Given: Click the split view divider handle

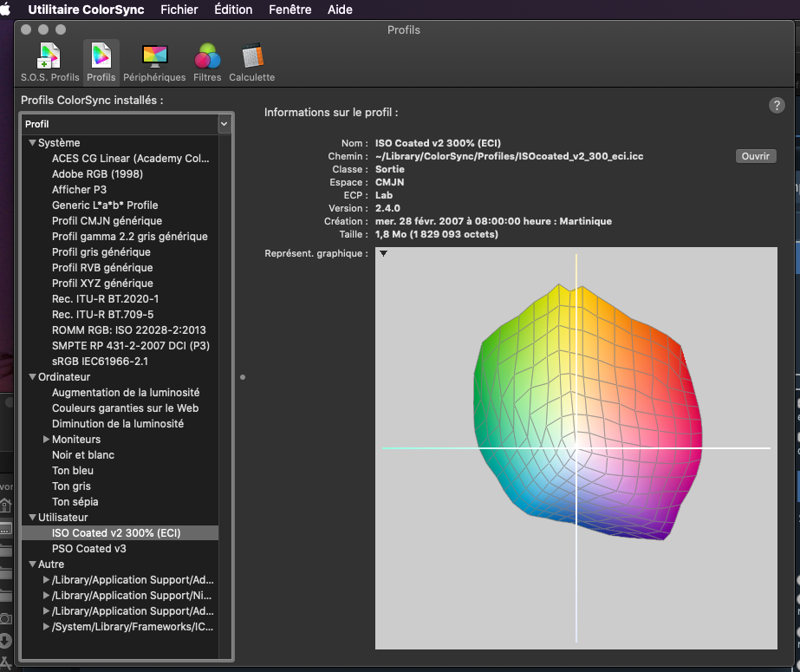Looking at the screenshot, I should pos(243,377).
